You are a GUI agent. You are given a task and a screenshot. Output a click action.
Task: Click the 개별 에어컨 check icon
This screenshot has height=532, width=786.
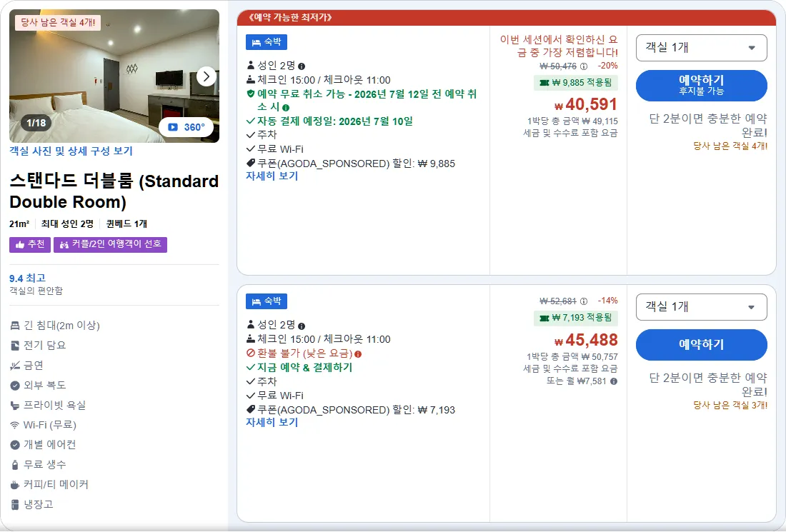15,445
